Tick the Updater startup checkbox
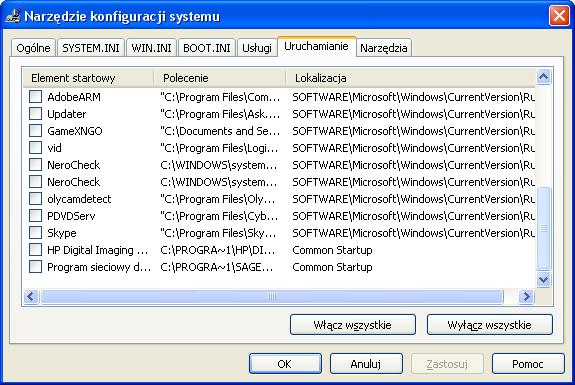Image resolution: width=575 pixels, height=385 pixels. (x=35, y=114)
